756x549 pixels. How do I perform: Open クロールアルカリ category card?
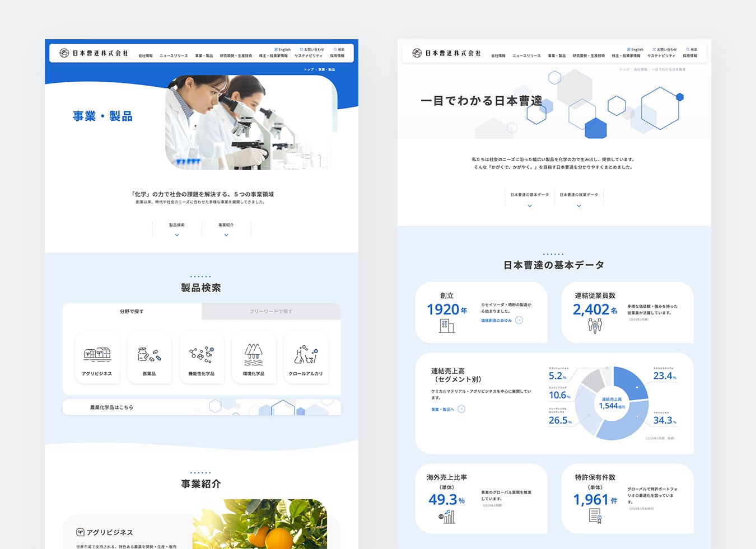click(306, 358)
